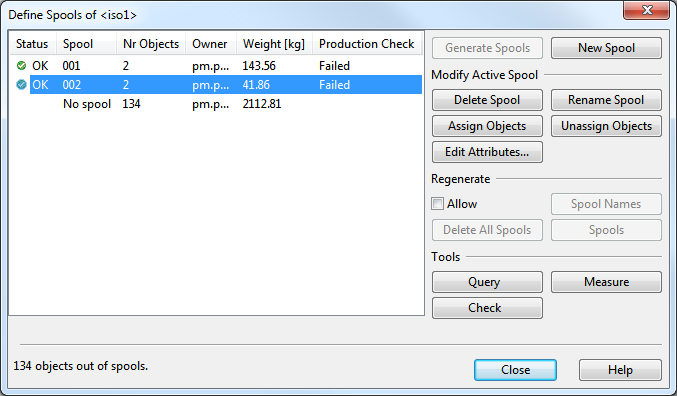This screenshot has height=396, width=677.
Task: Delete the active spool
Action: click(x=487, y=100)
